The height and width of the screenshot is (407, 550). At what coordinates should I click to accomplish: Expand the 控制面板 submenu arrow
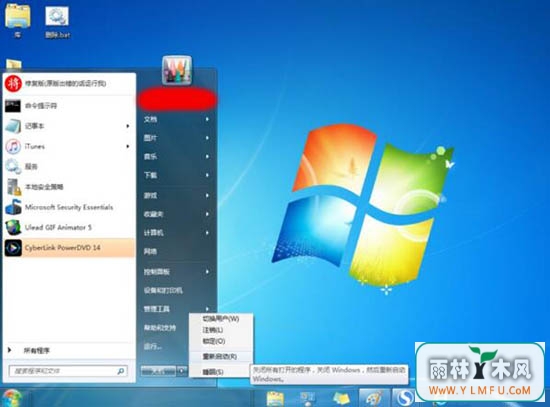207,272
